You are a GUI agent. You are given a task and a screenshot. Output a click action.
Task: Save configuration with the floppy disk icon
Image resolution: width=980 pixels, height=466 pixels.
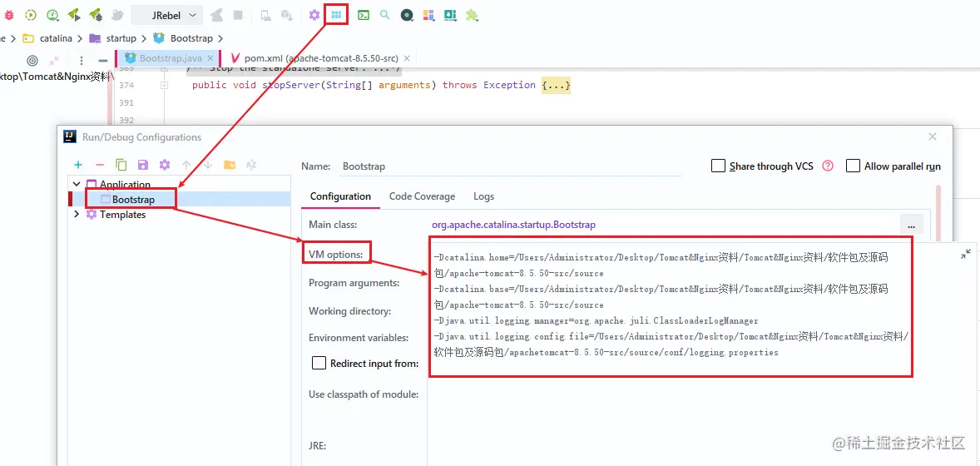point(142,165)
